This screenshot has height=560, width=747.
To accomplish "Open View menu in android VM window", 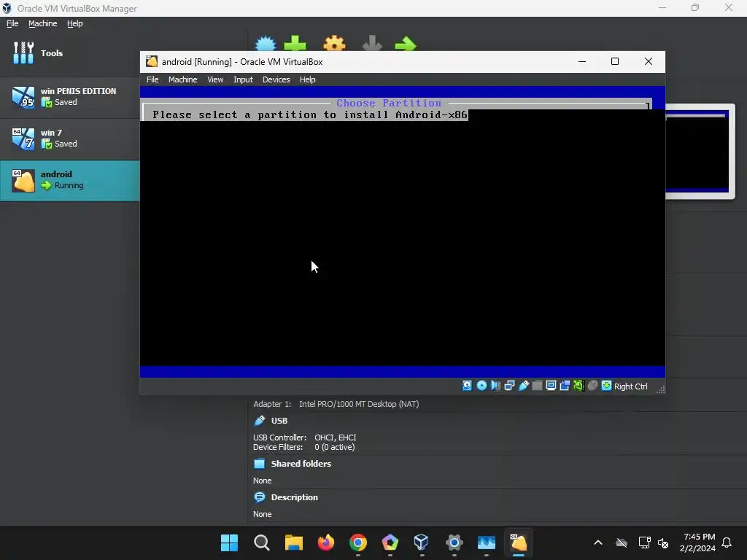I will pos(215,79).
